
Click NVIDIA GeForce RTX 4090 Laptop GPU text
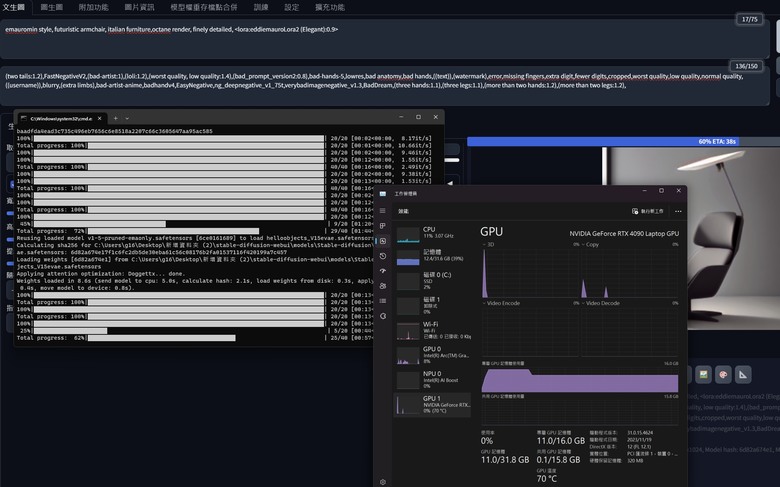pyautogui.click(x=624, y=233)
